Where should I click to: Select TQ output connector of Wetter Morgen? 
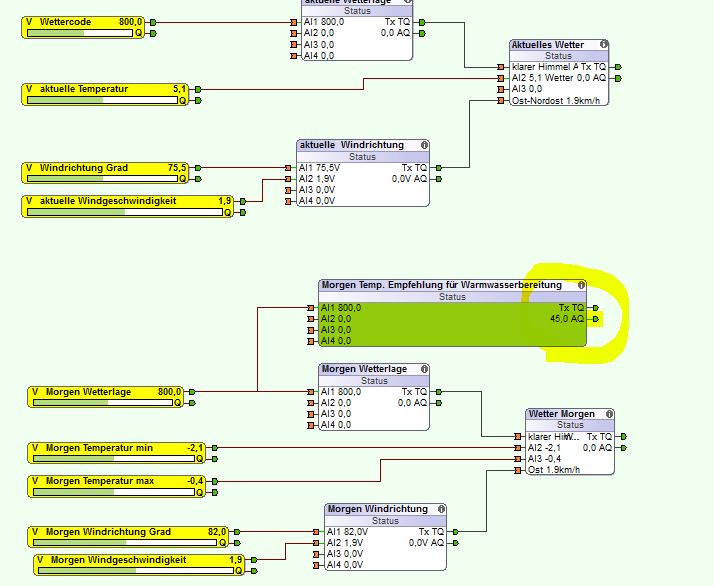623,437
